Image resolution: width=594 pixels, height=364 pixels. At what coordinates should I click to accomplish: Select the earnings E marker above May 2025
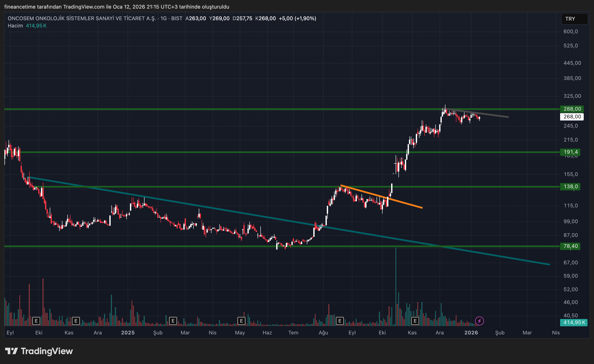(241, 321)
